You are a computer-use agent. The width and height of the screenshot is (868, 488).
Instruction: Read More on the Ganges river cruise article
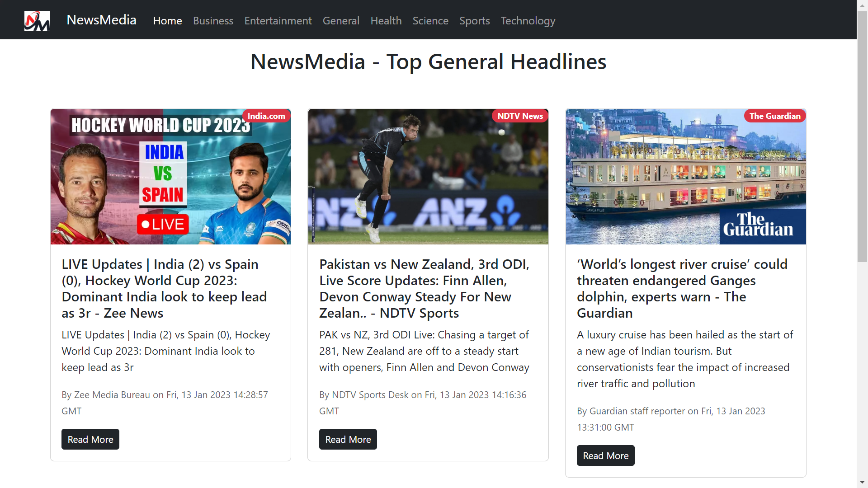(606, 455)
